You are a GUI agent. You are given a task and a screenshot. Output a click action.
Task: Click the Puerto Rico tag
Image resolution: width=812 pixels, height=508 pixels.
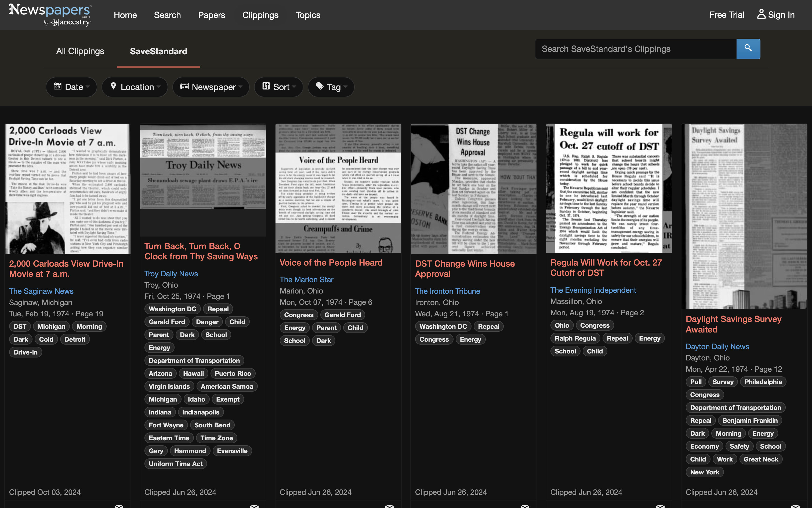click(x=233, y=373)
